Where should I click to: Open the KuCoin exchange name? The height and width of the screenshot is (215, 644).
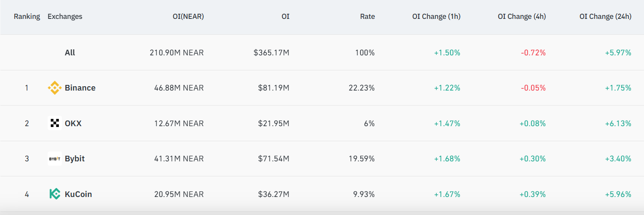tap(78, 194)
